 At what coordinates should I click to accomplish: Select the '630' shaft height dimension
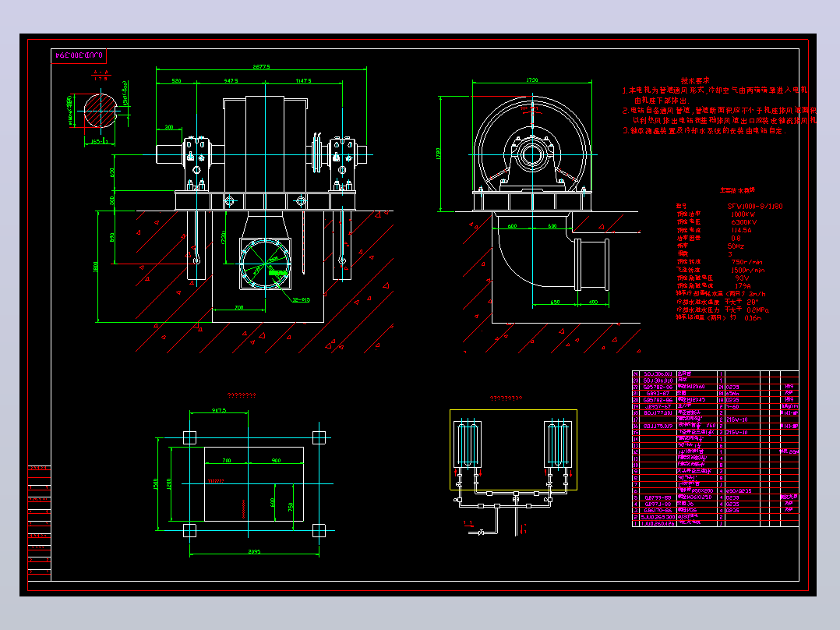point(111,172)
